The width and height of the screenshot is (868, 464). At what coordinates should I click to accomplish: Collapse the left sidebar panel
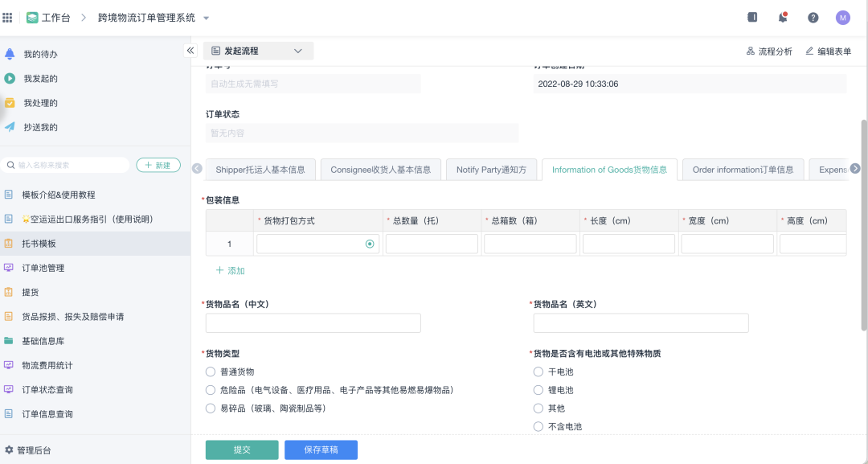tap(190, 51)
